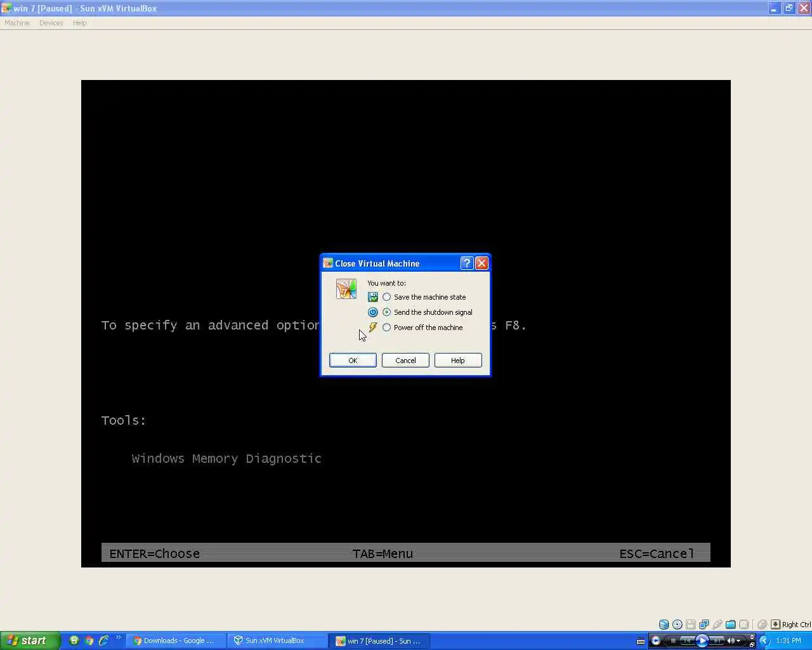Screen dimensions: 812x650
Task: Expand the quick launch overflow chevron
Action: coord(118,638)
